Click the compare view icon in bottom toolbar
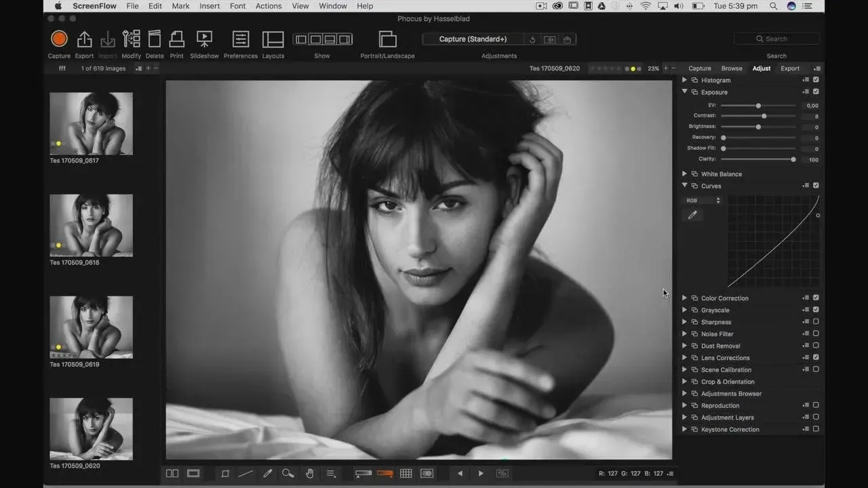Image resolution: width=868 pixels, height=488 pixels. pos(172,473)
